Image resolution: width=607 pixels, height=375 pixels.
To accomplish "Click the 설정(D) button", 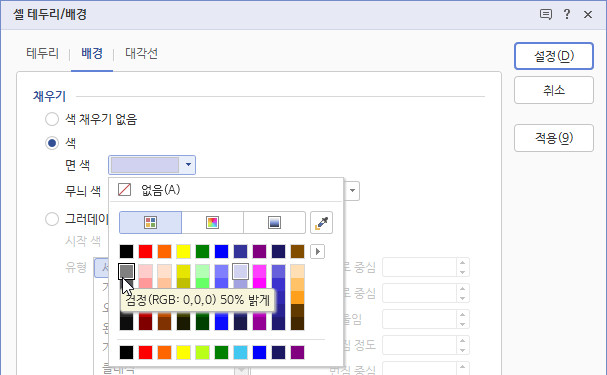I will tap(554, 56).
